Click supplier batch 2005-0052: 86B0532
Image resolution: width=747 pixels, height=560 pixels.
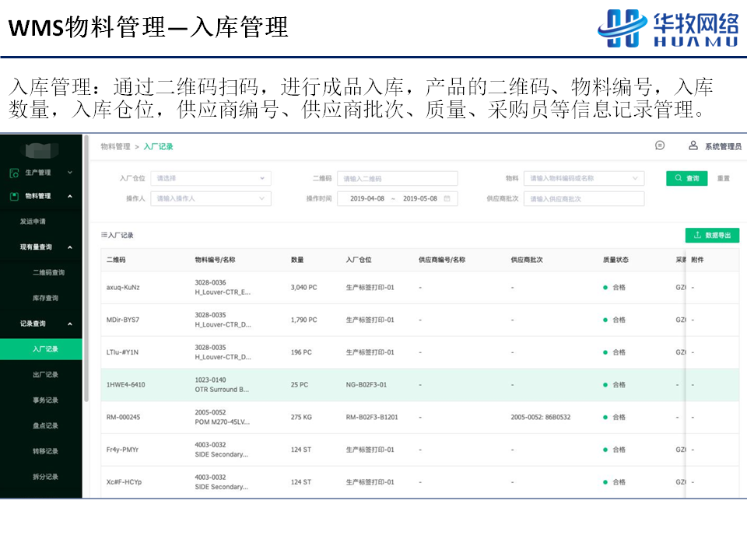(540, 417)
